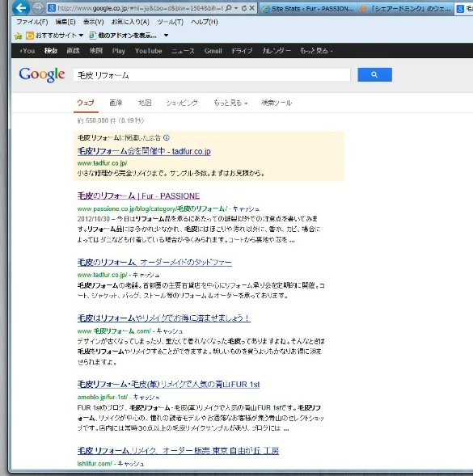Image resolution: width=473 pixels, height=476 pixels.
Task: Open the ファイル(F) menu
Action: point(32,22)
